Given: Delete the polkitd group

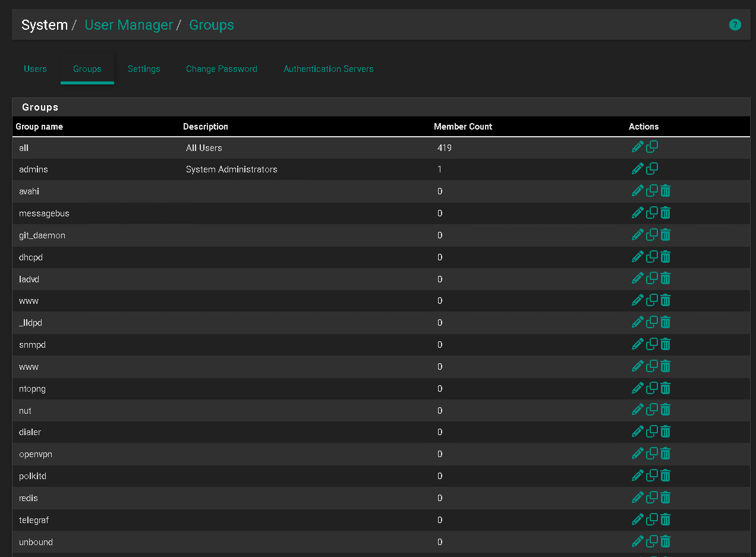Looking at the screenshot, I should coord(666,476).
